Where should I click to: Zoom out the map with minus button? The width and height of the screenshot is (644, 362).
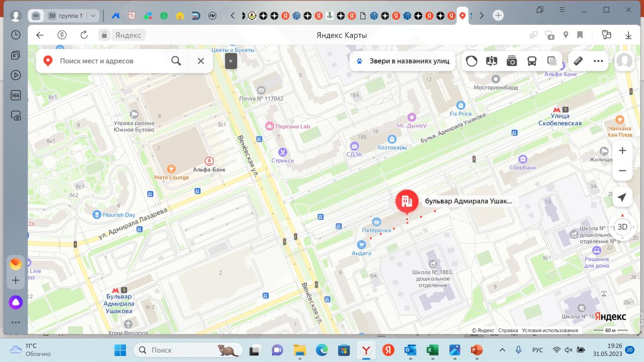[622, 171]
